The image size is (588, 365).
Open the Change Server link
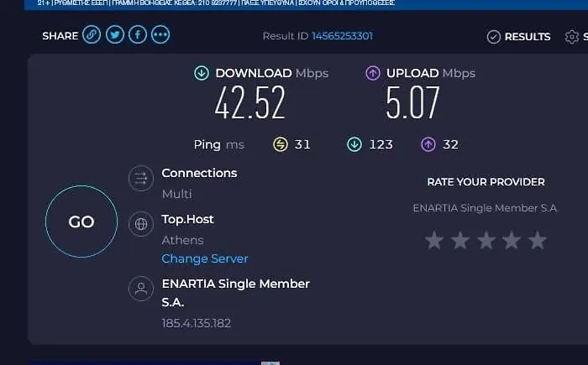(x=205, y=258)
